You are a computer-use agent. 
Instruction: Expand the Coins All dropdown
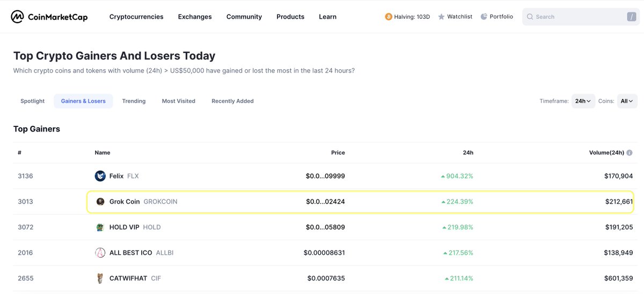(x=627, y=101)
